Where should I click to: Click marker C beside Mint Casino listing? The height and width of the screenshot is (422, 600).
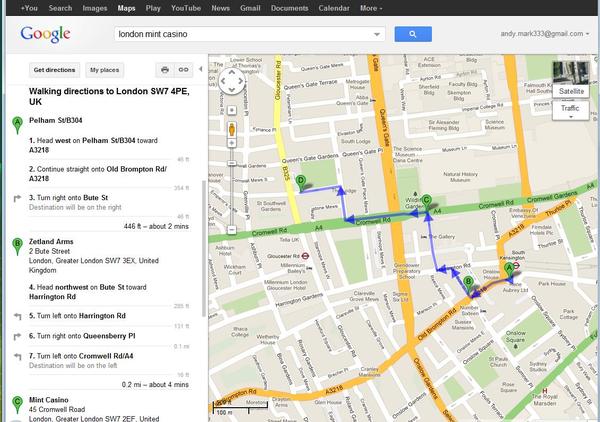[17, 405]
